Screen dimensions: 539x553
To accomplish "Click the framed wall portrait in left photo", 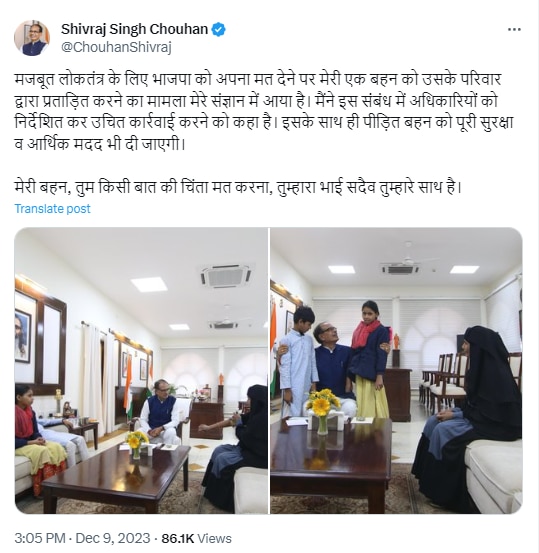I will pyautogui.click(x=23, y=335).
